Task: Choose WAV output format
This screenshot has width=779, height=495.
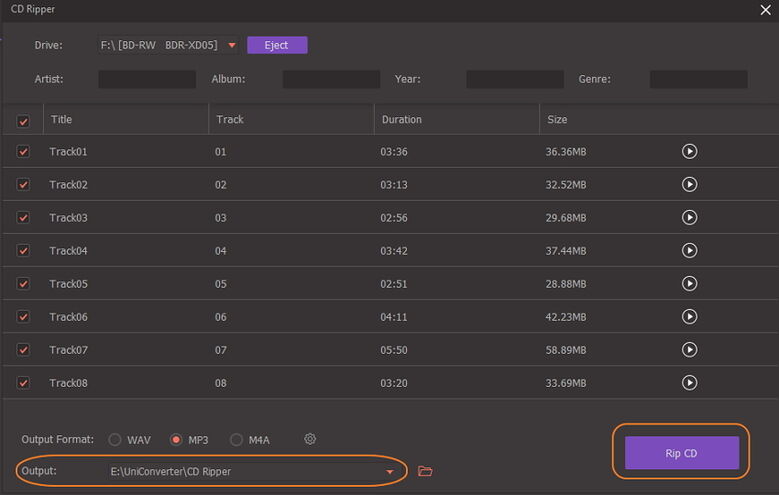Action: click(115, 440)
